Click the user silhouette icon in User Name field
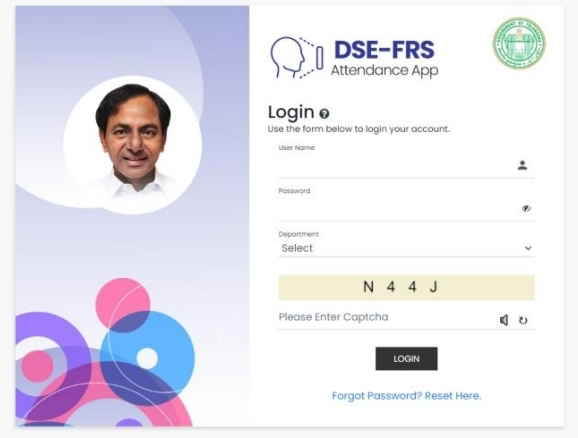Viewport: 578px width, 438px height. [x=522, y=165]
